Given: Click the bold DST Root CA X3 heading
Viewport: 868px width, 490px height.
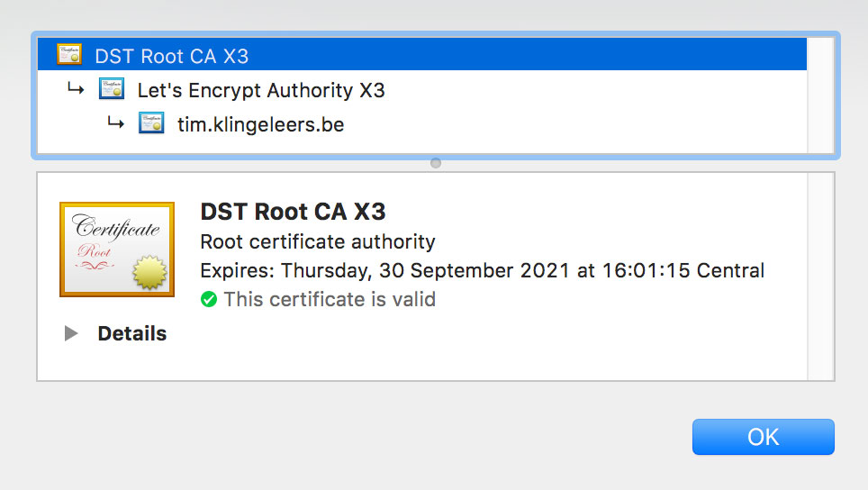Looking at the screenshot, I should pos(293,212).
